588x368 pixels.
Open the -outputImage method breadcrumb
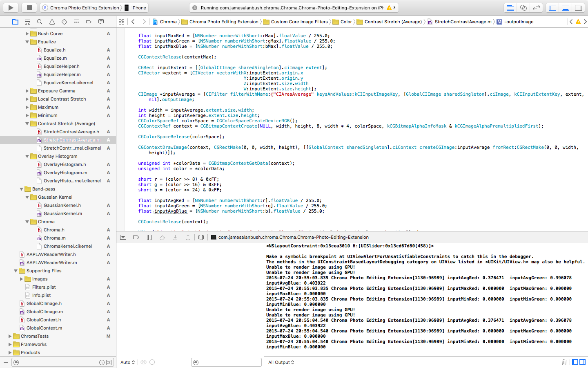coord(515,22)
